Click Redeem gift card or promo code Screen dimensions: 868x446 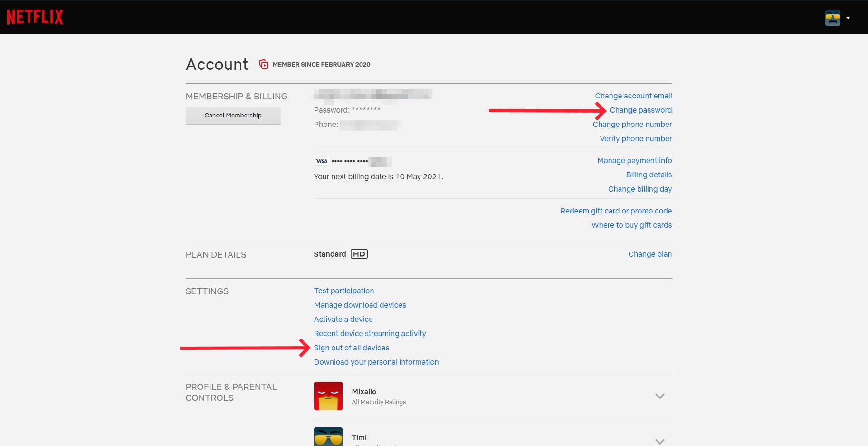point(616,211)
